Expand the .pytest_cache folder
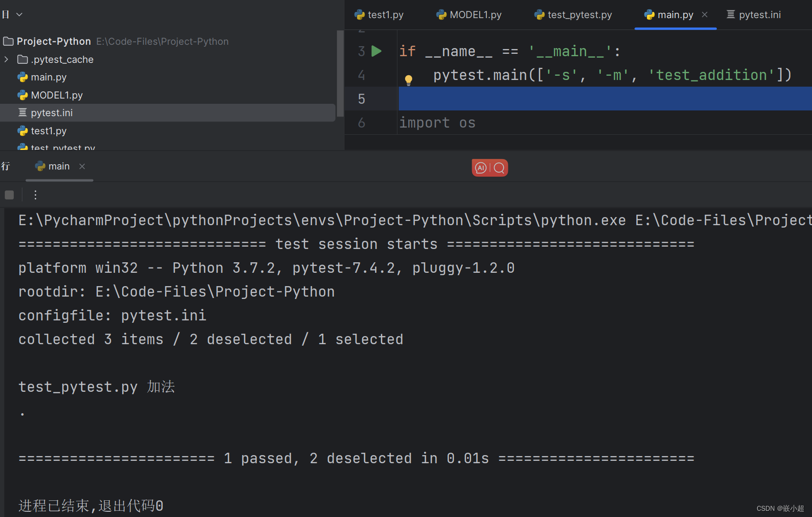Screen dimensions: 812x517 6,60
